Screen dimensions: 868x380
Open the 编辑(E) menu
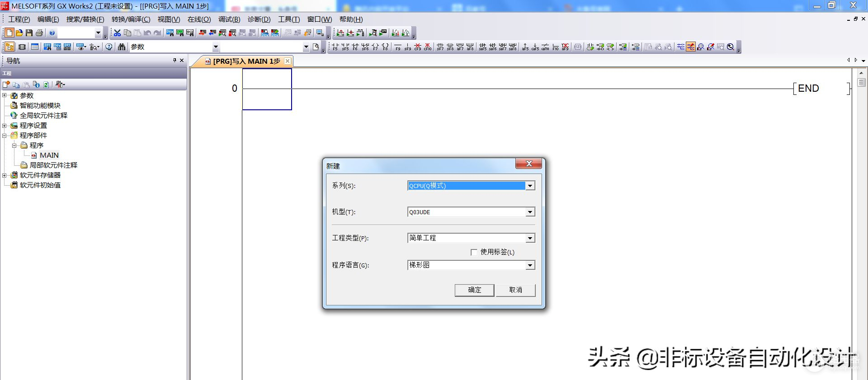point(48,19)
